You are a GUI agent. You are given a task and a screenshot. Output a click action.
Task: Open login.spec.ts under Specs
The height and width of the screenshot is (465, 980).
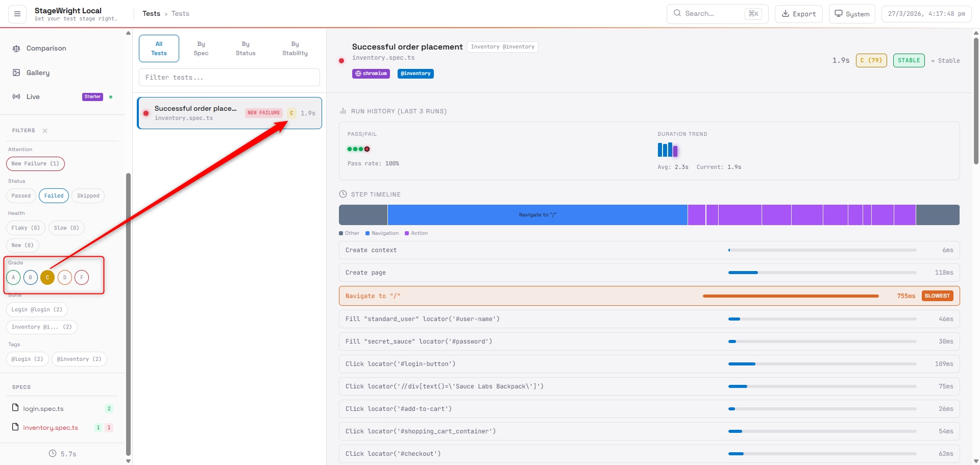(43, 408)
